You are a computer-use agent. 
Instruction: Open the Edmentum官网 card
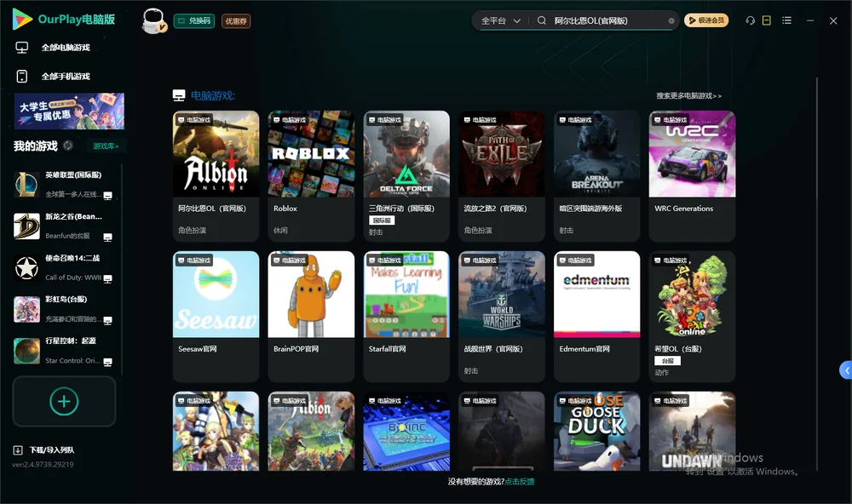click(596, 317)
